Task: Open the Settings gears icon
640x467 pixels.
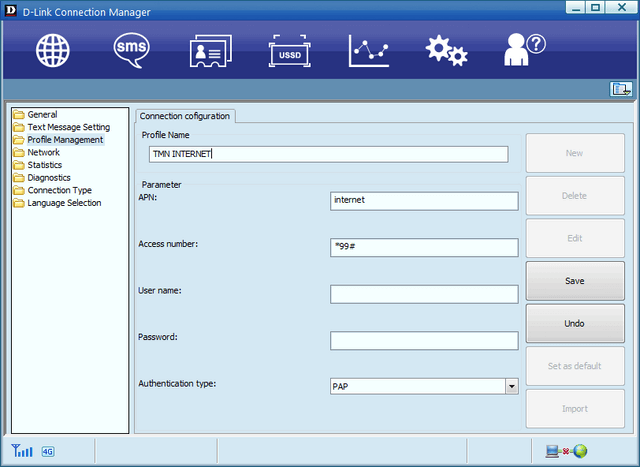Action: click(446, 51)
